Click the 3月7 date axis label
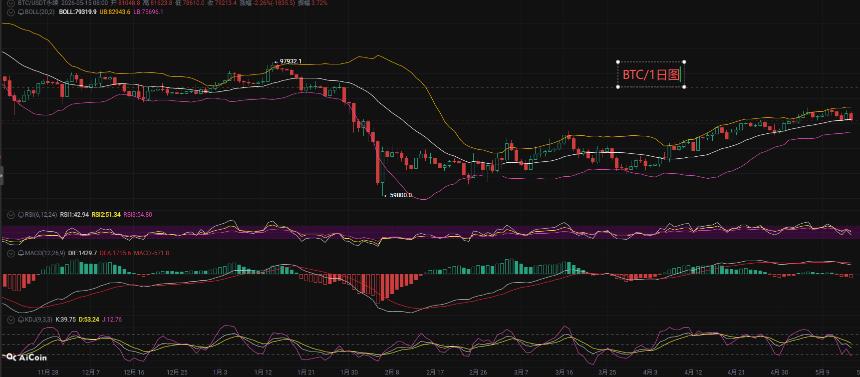Image resolution: width=860 pixels, height=377 pixels. pos(521,372)
